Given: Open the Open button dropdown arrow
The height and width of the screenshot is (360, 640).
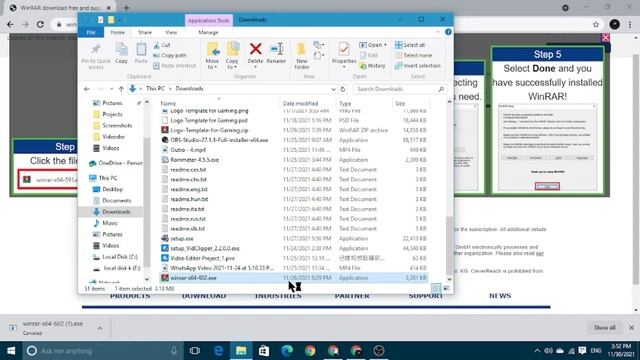Looking at the screenshot, I should point(385,45).
